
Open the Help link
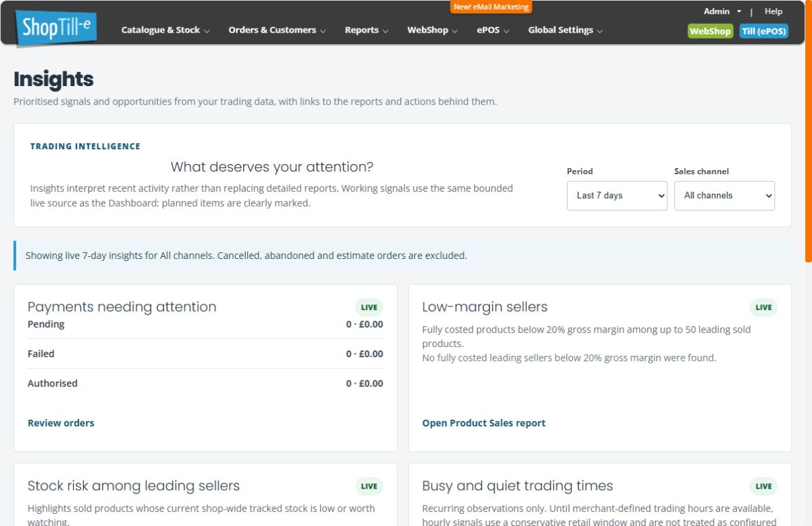point(773,12)
